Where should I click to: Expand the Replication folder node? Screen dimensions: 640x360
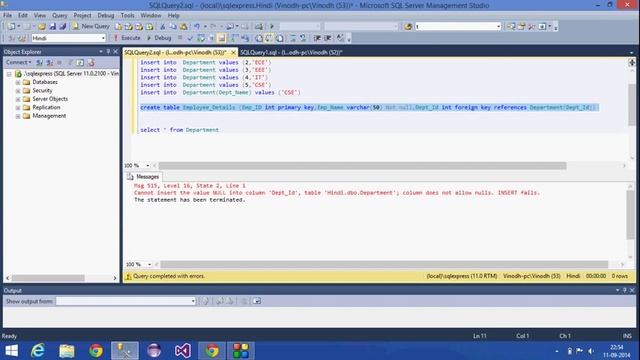tap(18, 108)
